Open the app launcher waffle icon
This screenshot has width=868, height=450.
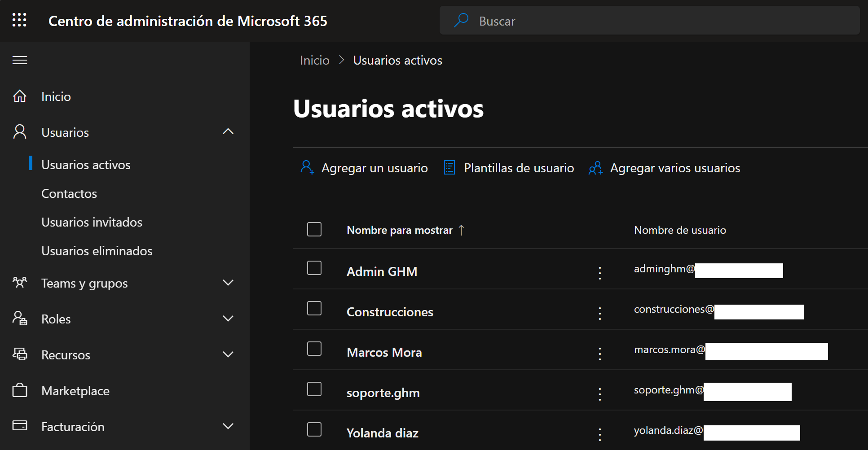click(19, 20)
